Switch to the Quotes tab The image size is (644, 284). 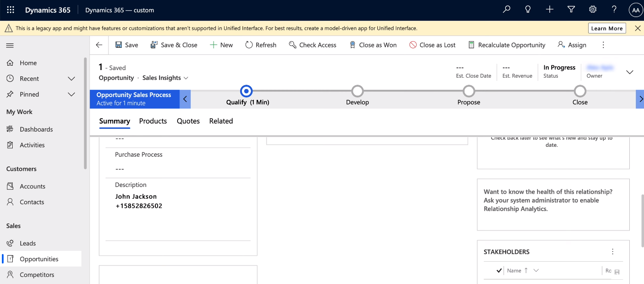(188, 121)
